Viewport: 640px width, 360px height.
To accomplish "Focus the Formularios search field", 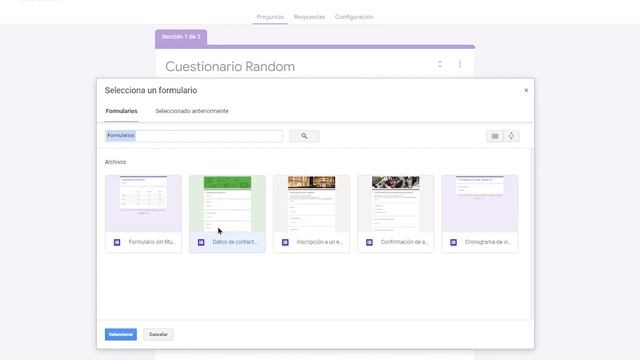I will (x=194, y=136).
